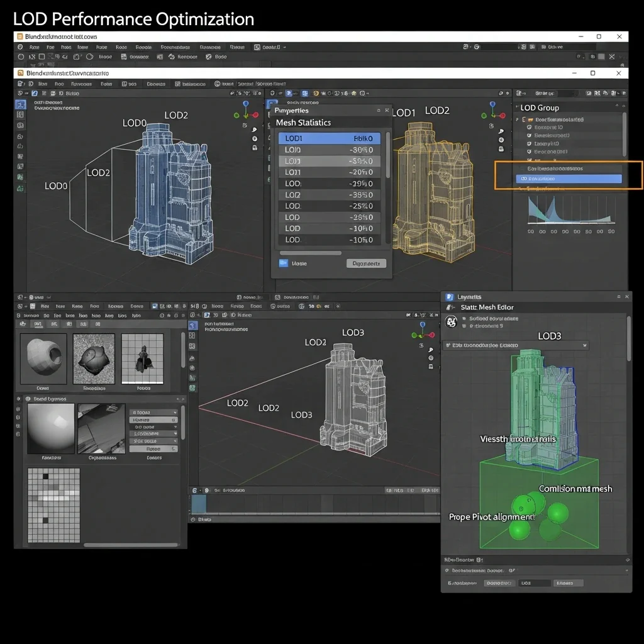Click the green axis dot on bottom viewport gizmo
Image resolution: width=644 pixels, height=644 pixels.
414,335
